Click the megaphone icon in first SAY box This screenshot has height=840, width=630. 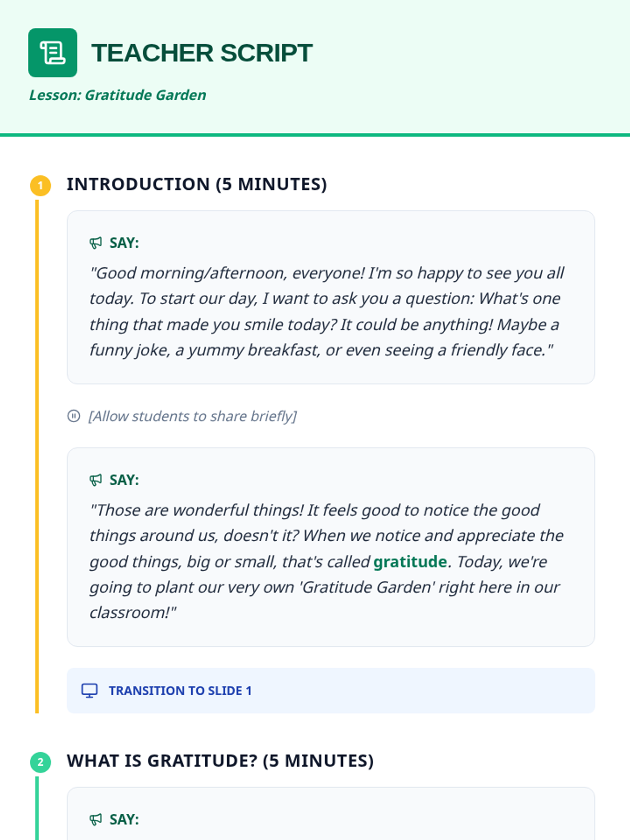96,243
